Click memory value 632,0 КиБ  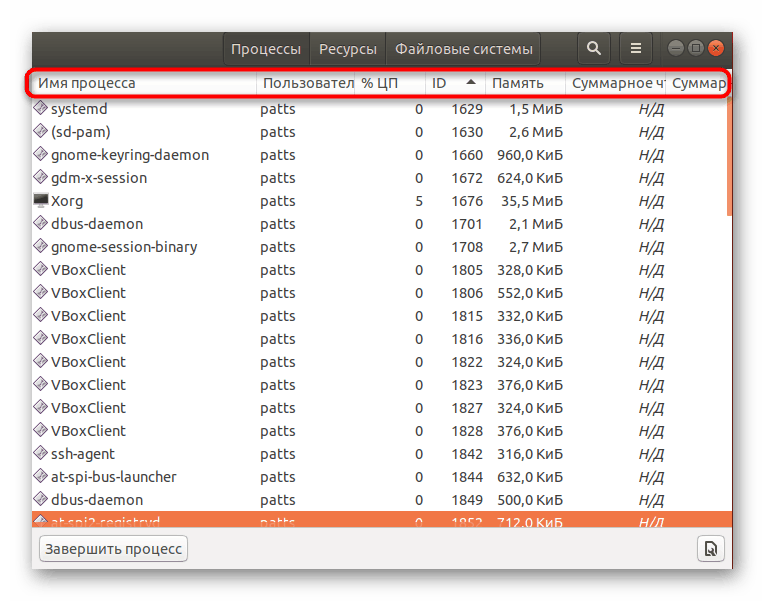pos(530,477)
